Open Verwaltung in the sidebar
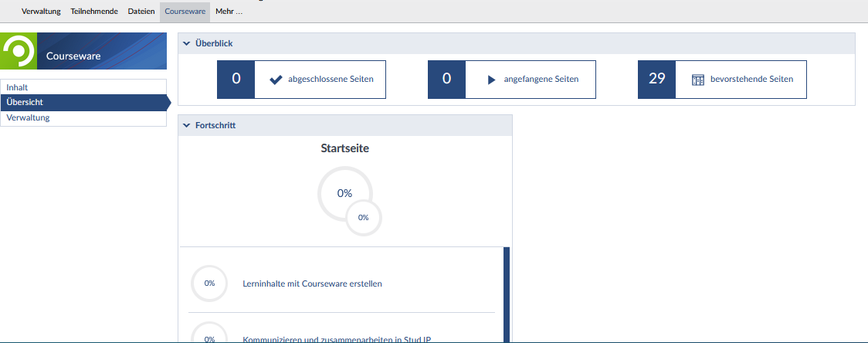Image resolution: width=868 pixels, height=343 pixels. point(28,118)
